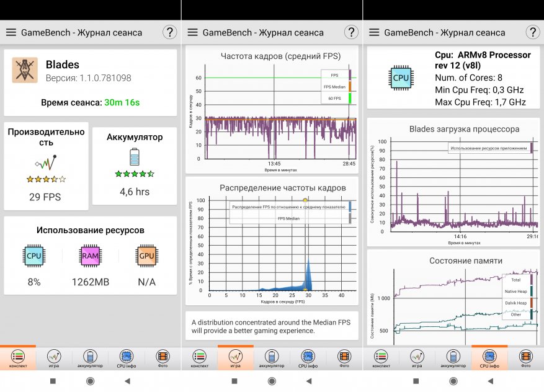544x392 pixels.
Task: Tap the CPU usage chip icon showing 8%
Action: (33, 256)
